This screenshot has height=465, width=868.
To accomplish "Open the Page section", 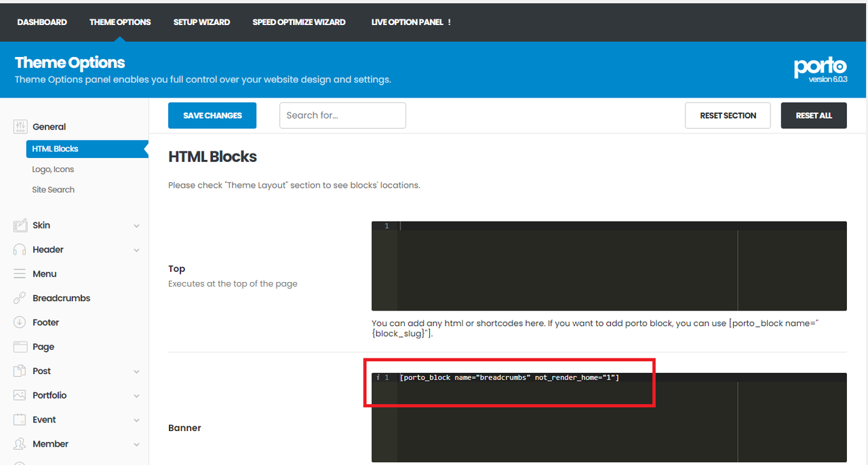I will (43, 346).
